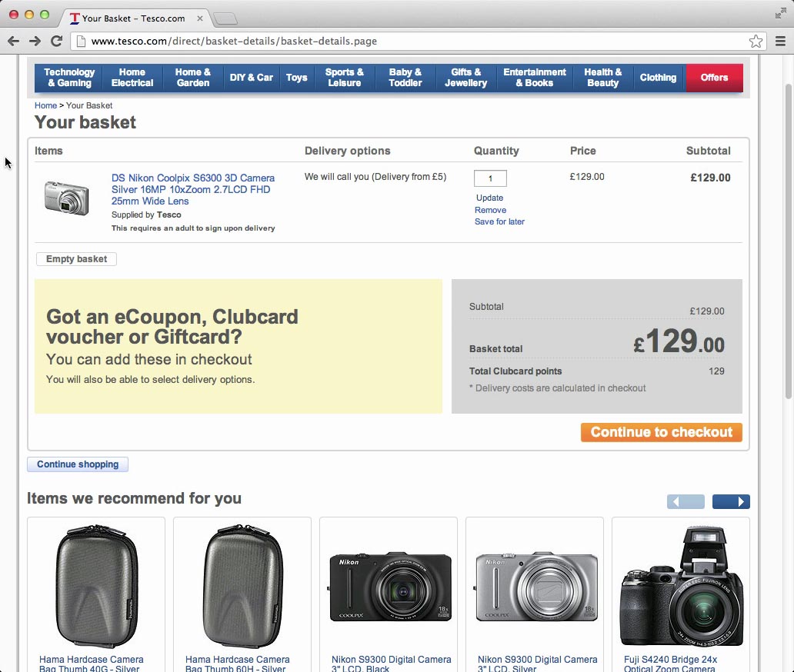Open the Chrome hamburger menu
Viewport: 794px width, 672px height.
(x=780, y=42)
